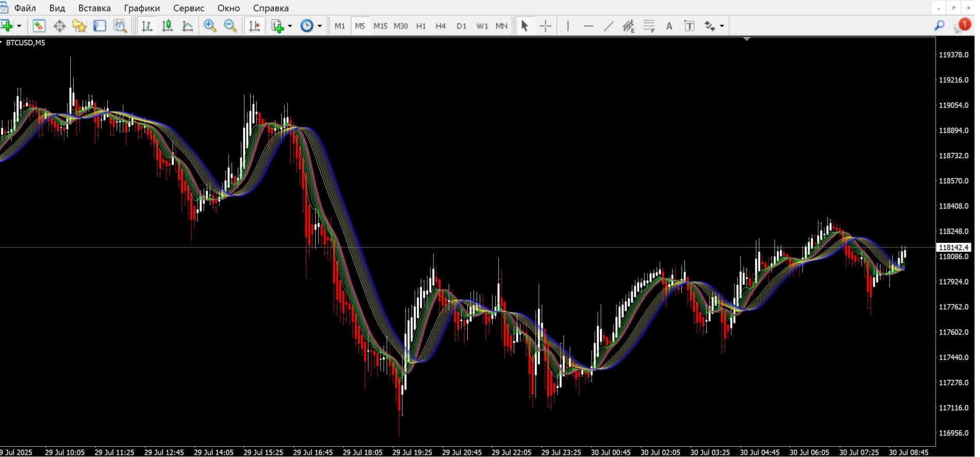Switch chart to candlestick mode
The height and width of the screenshot is (457, 980).
click(x=167, y=26)
